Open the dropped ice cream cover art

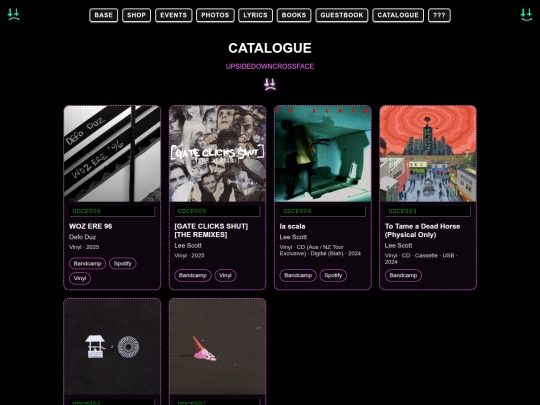pos(217,346)
